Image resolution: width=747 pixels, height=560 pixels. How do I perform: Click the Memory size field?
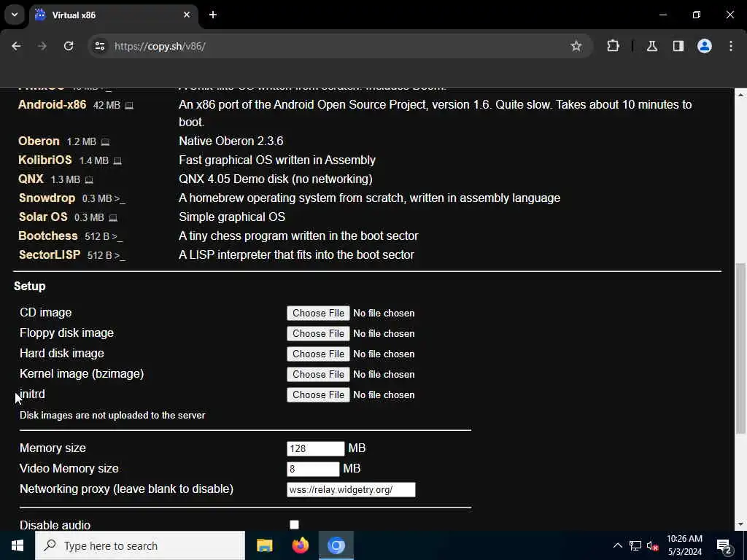coord(315,448)
